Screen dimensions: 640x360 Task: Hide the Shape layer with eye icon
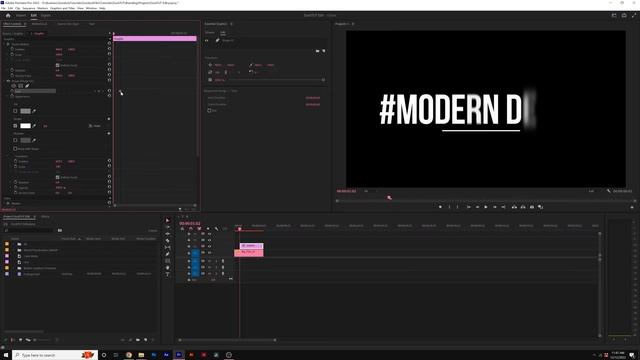[x=207, y=40]
